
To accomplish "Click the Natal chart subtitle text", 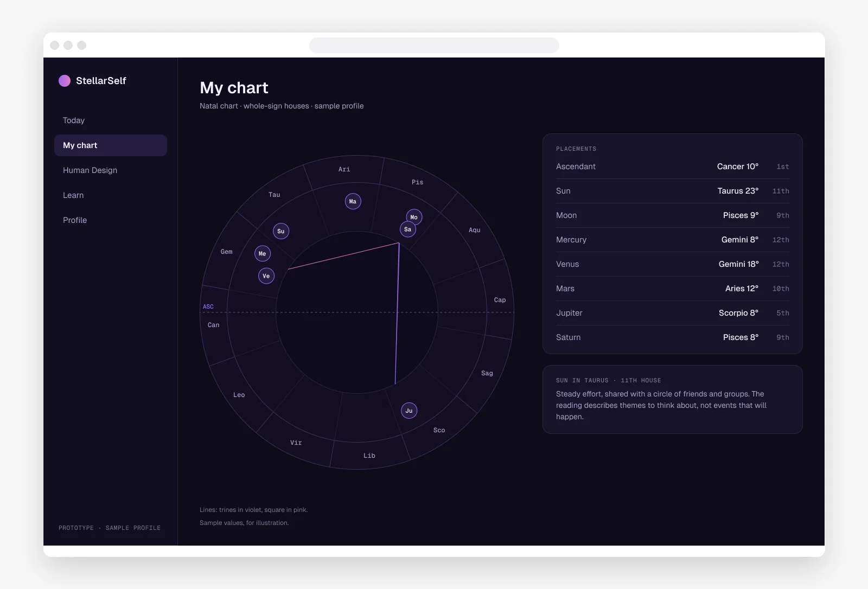I will (x=282, y=106).
